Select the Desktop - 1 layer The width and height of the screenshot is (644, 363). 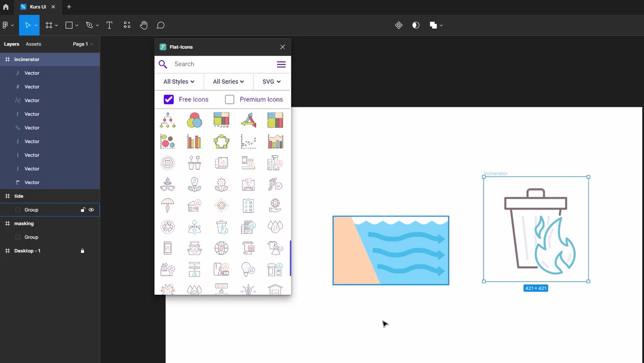50,251
